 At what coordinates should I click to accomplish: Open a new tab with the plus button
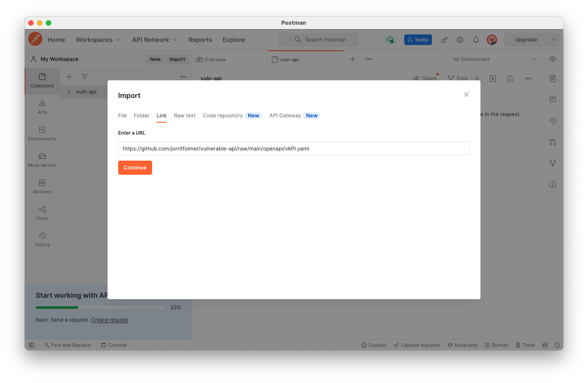(353, 59)
